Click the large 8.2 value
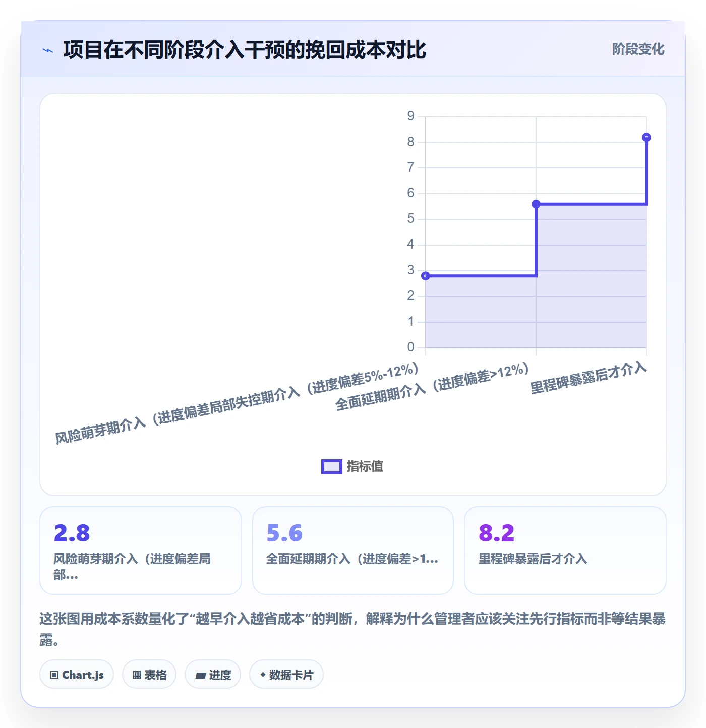The image size is (706, 728). point(497,533)
